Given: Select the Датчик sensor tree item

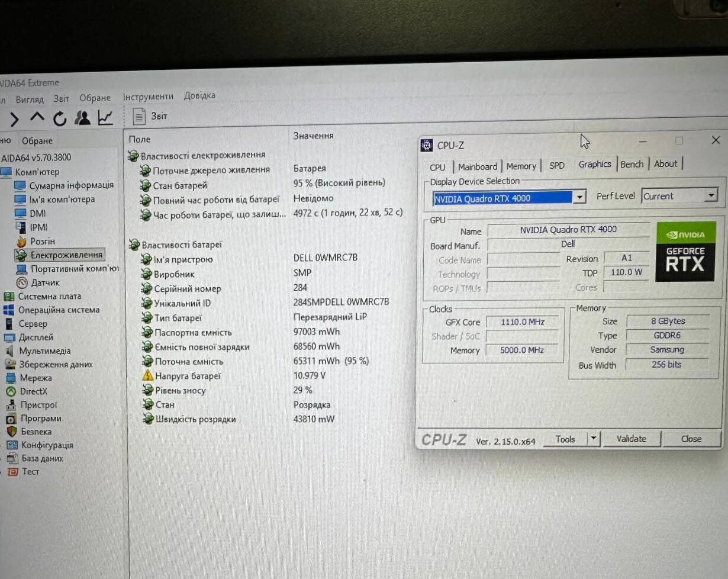Looking at the screenshot, I should click(45, 282).
